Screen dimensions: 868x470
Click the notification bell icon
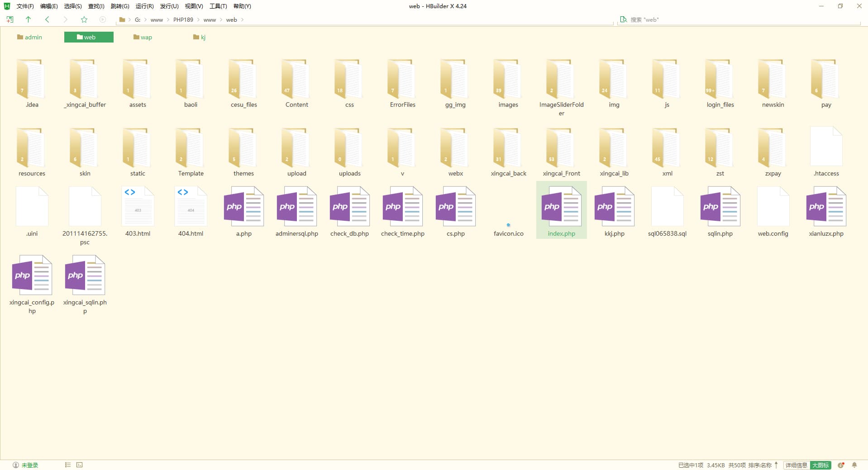click(854, 465)
